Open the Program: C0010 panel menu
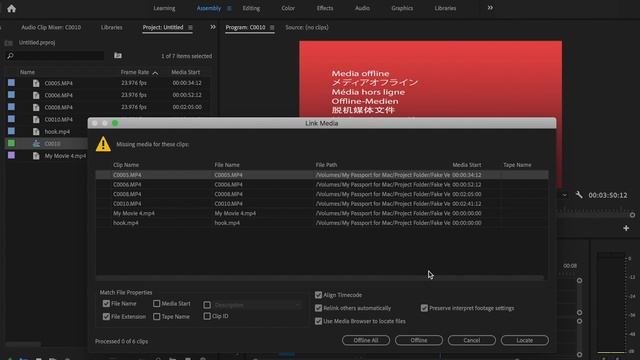 (272, 27)
